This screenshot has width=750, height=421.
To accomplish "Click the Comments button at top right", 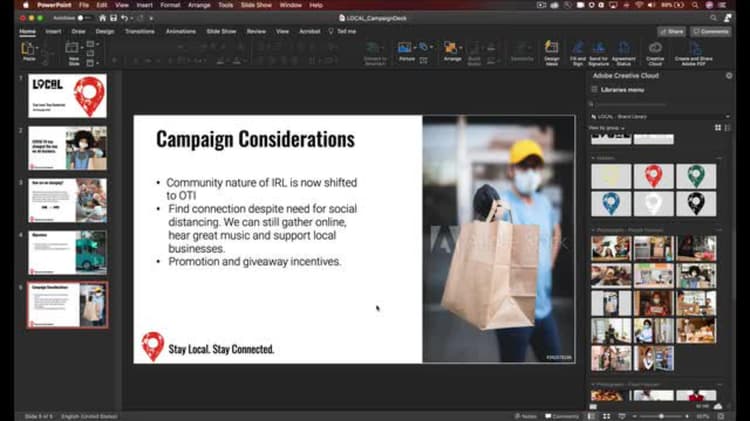I will click(x=711, y=31).
